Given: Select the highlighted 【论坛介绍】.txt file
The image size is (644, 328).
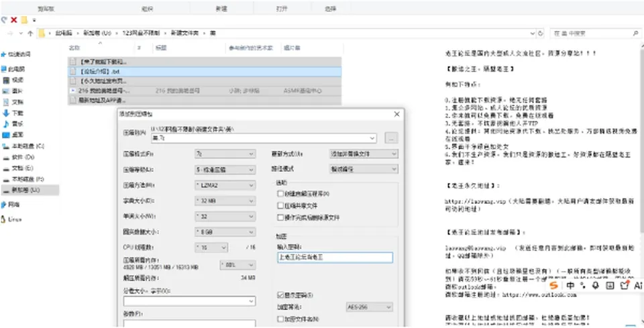Looking at the screenshot, I should [205, 71].
